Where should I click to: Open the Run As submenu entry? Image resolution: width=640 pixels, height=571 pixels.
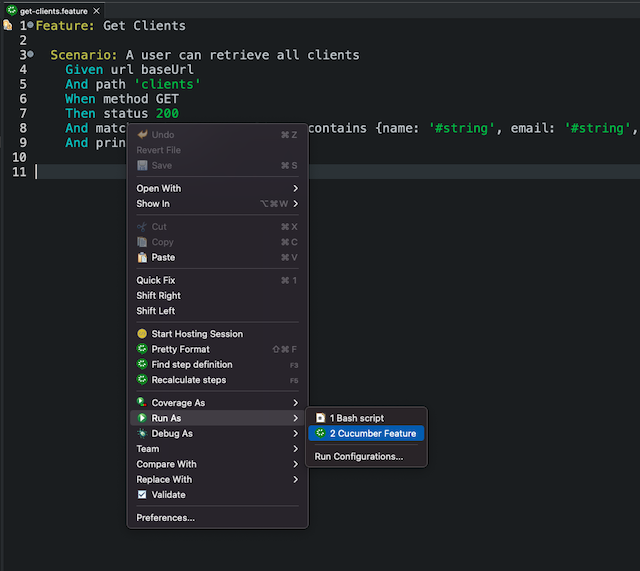coord(217,418)
